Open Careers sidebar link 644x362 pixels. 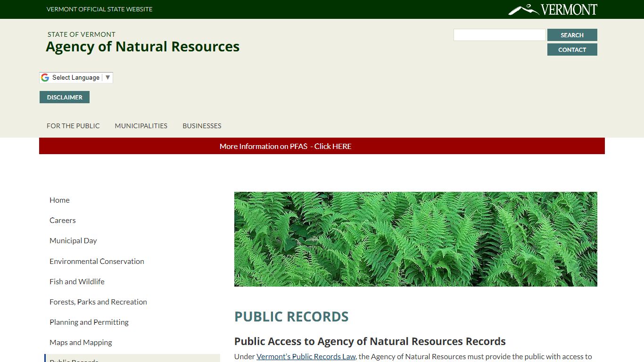point(63,220)
